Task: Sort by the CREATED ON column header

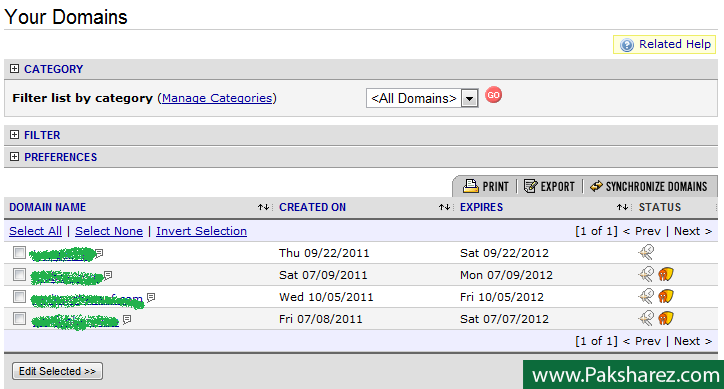Action: click(312, 207)
